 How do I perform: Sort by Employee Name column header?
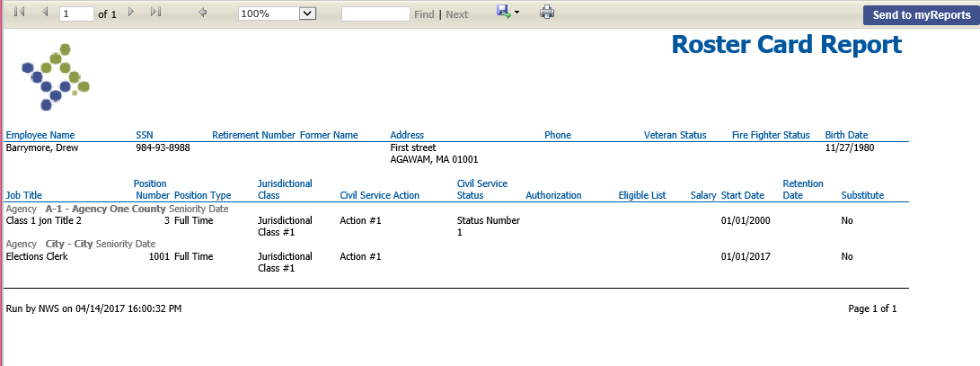coord(40,135)
